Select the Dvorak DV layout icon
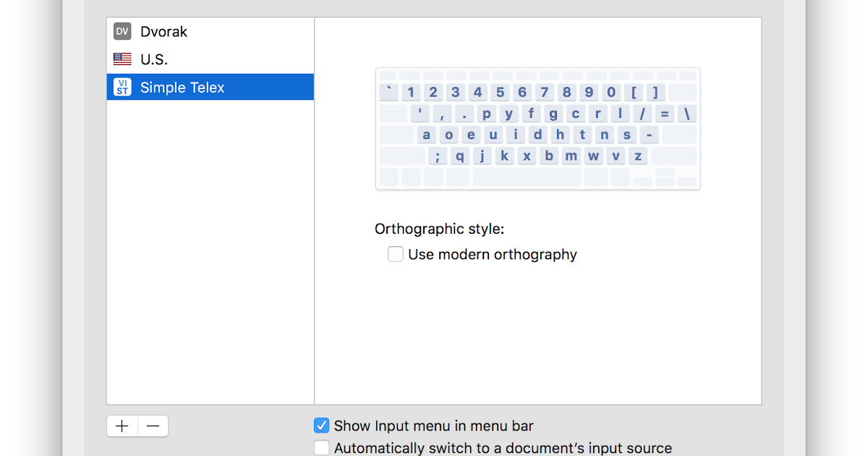This screenshot has width=868, height=456. click(x=122, y=31)
